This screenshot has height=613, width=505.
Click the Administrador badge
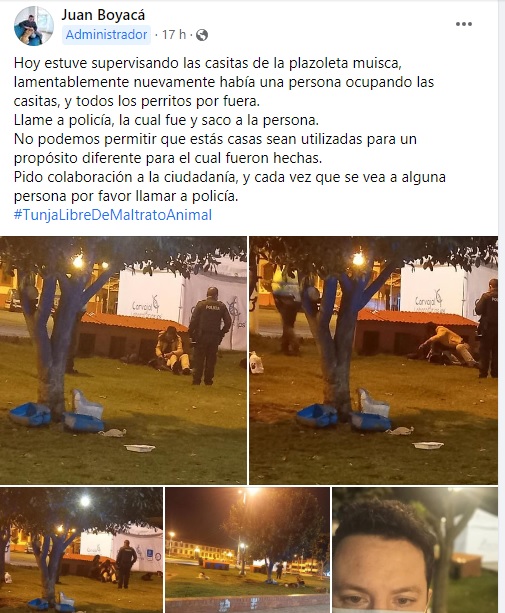click(106, 35)
